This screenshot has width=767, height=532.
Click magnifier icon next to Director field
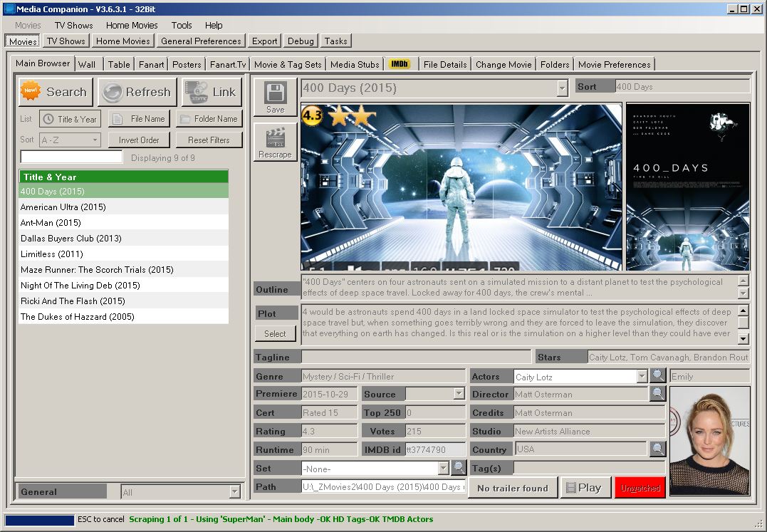(x=658, y=393)
